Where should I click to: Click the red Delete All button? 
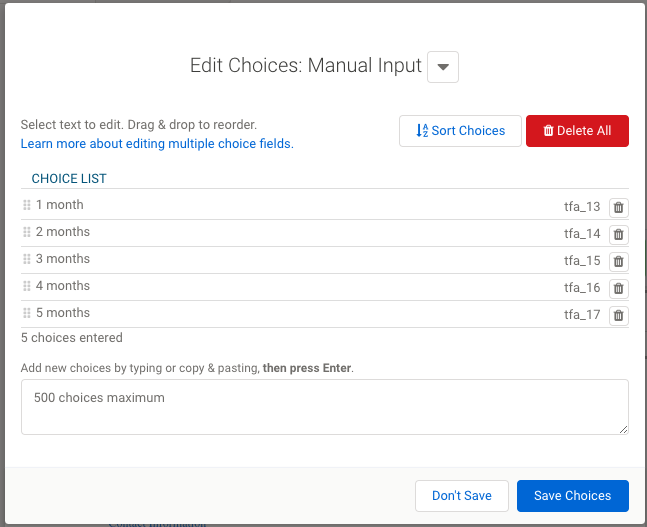coord(577,131)
